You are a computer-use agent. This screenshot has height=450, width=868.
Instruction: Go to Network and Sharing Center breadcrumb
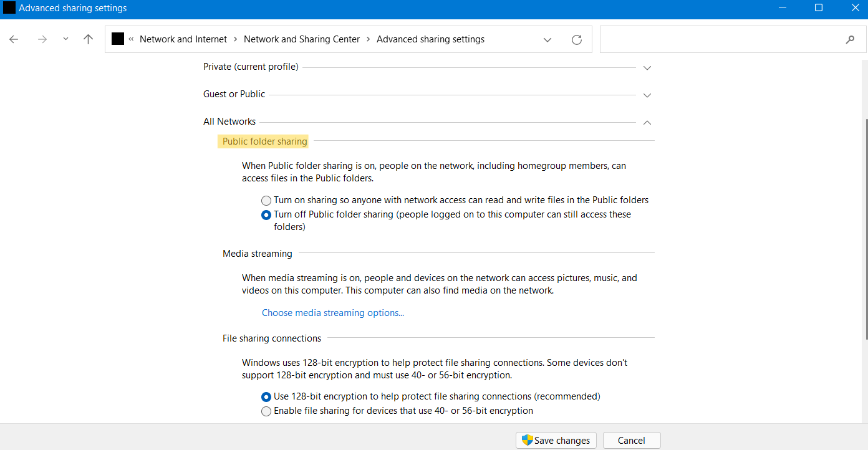click(x=302, y=39)
